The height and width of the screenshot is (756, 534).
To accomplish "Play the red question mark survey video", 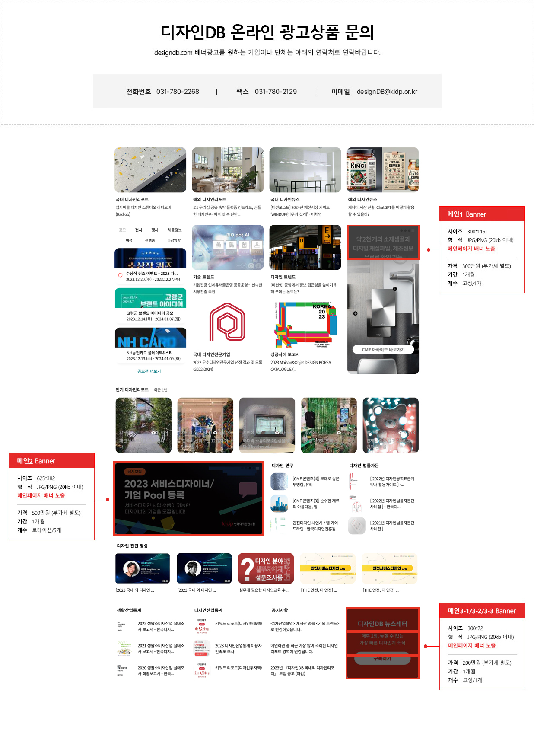I will click(266, 568).
